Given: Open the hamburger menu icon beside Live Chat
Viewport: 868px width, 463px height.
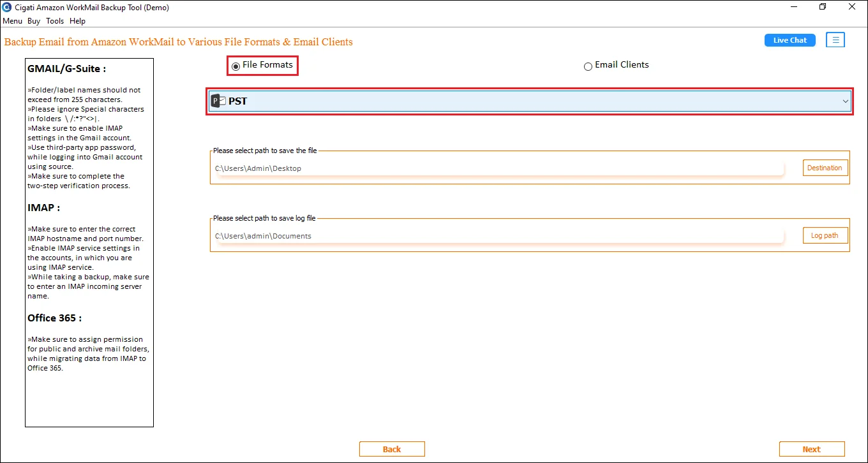Looking at the screenshot, I should (x=835, y=40).
